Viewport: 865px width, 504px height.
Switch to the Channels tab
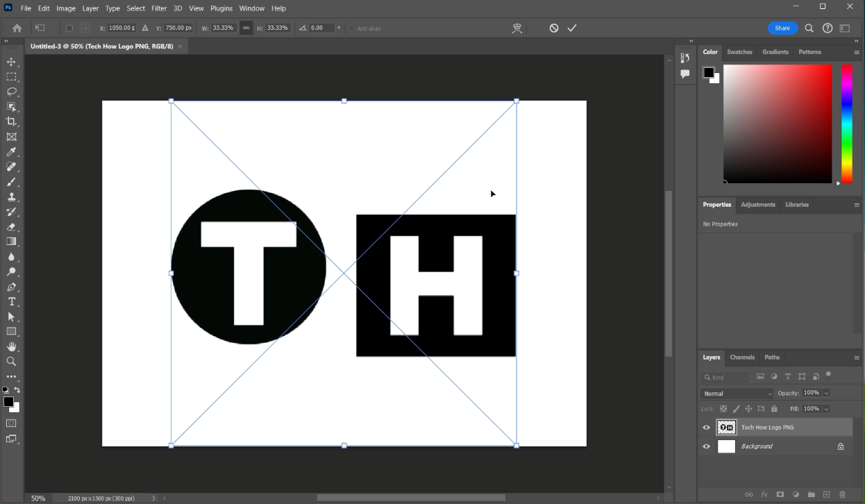(x=742, y=358)
